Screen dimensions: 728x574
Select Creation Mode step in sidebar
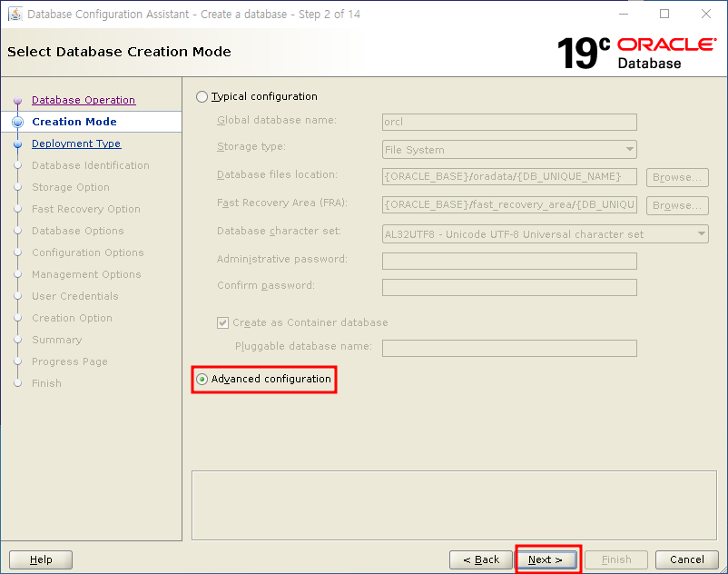74,122
